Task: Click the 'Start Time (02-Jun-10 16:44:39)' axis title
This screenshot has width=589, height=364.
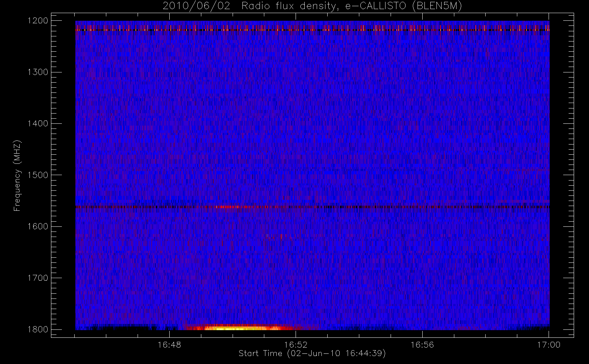Action: pos(312,353)
